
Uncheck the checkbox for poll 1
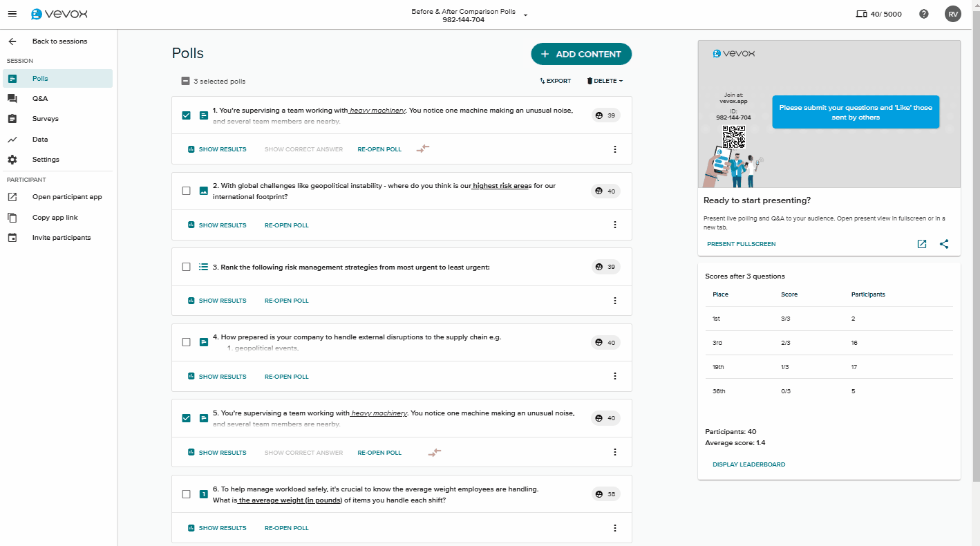(x=187, y=115)
